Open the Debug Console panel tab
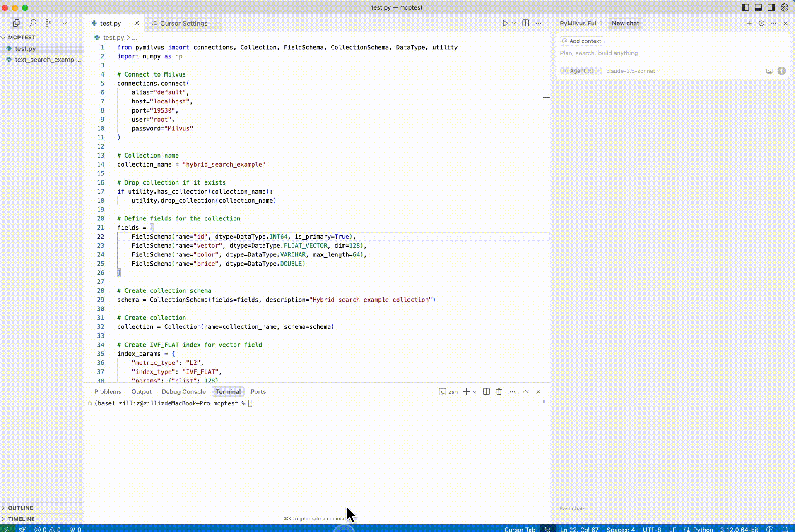Image resolution: width=795 pixels, height=532 pixels. pyautogui.click(x=183, y=391)
